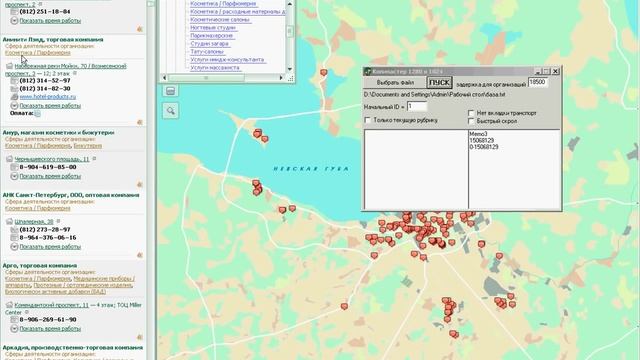640x360 pixels.
Task: Open the Услуги имидж-консультанта rubric
Action: [x=227, y=60]
